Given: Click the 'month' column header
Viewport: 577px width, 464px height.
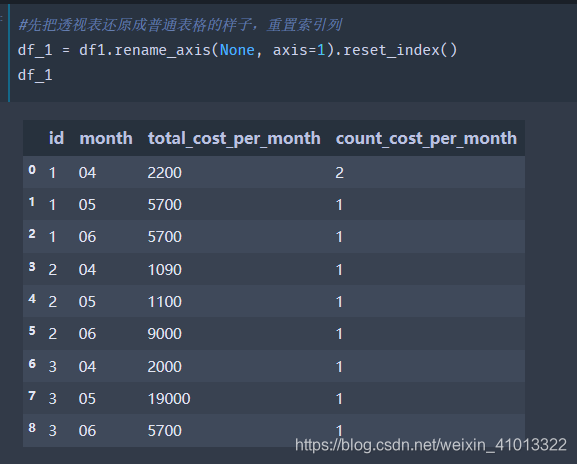Looking at the screenshot, I should click(106, 138).
